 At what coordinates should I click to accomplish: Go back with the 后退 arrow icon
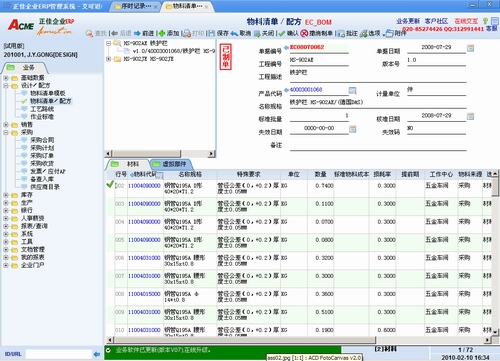coord(115,33)
